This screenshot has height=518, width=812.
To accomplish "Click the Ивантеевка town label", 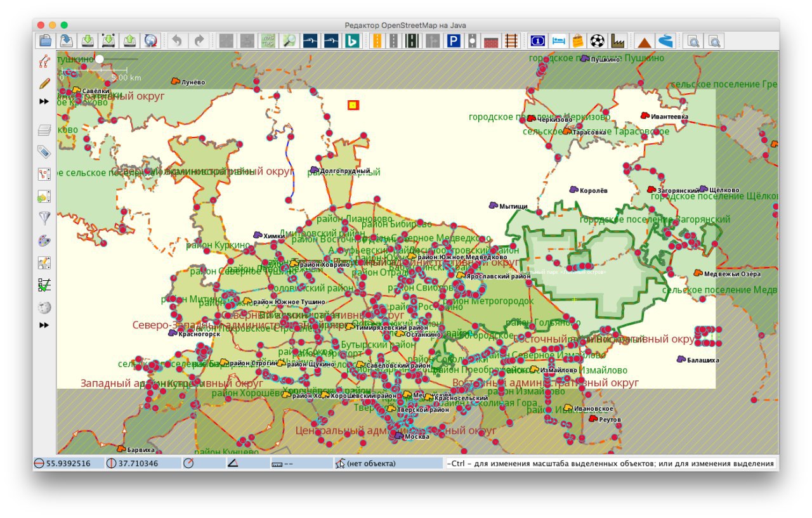I will [x=669, y=117].
